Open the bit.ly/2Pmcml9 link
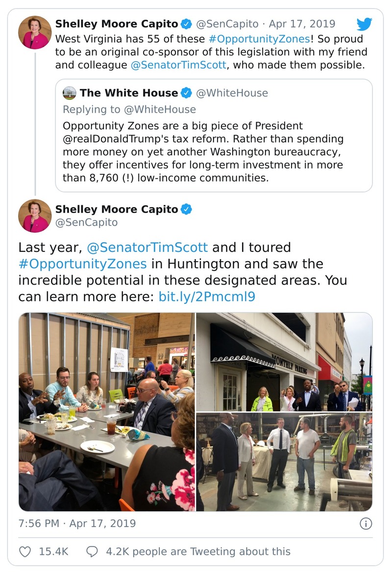Viewport: 392px width, 578px height. tap(207, 296)
